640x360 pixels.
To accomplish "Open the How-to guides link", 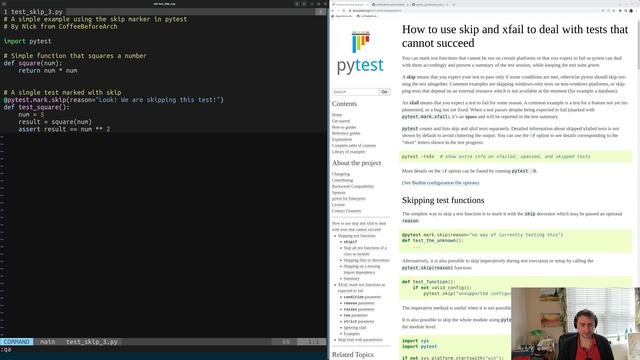I will click(x=344, y=127).
